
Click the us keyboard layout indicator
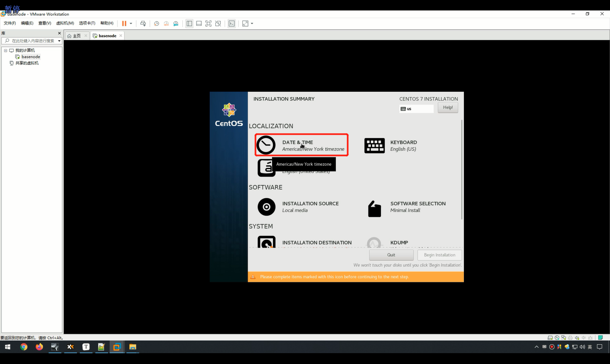point(416,109)
